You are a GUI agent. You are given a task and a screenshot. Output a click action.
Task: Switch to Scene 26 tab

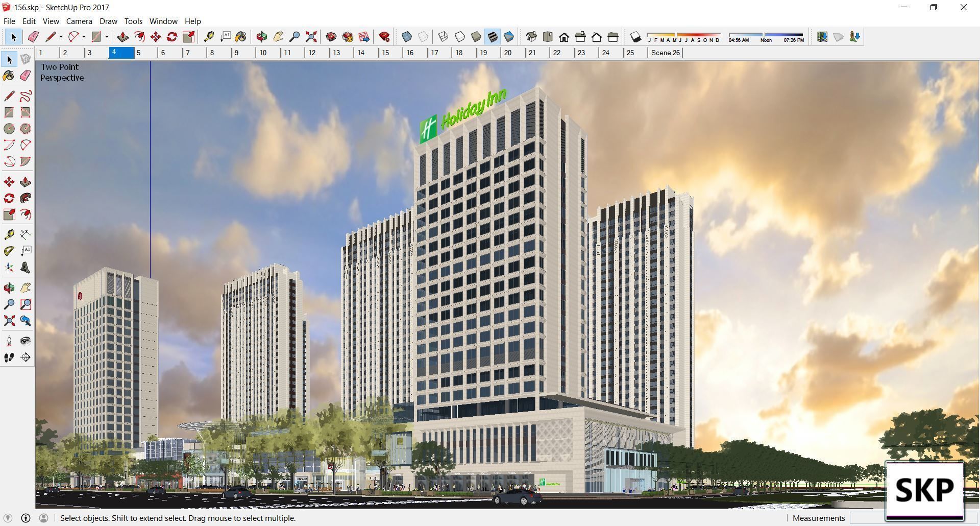pyautogui.click(x=665, y=53)
